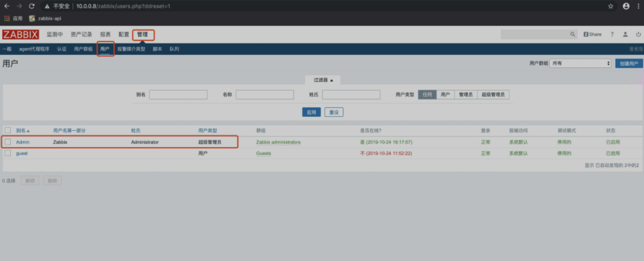Image resolution: width=644 pixels, height=261 pixels.
Task: Toggle Admin row 已启用 status link
Action: tap(613, 142)
